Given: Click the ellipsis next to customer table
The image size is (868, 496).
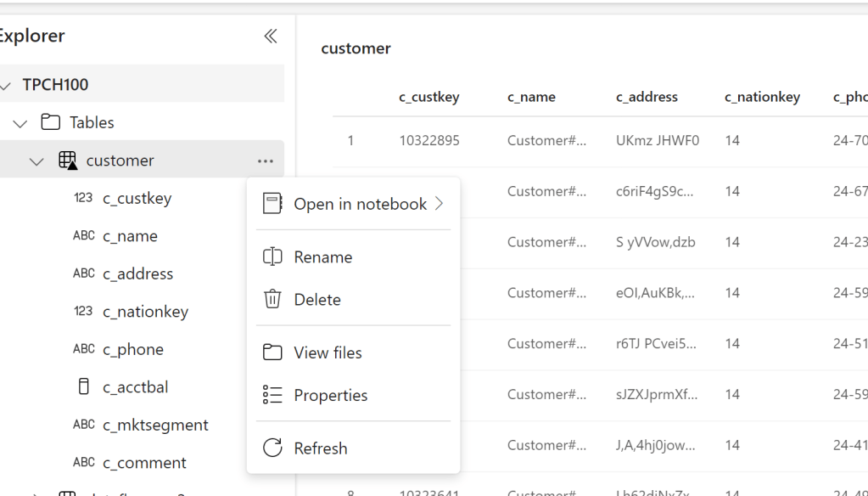Looking at the screenshot, I should point(266,161).
